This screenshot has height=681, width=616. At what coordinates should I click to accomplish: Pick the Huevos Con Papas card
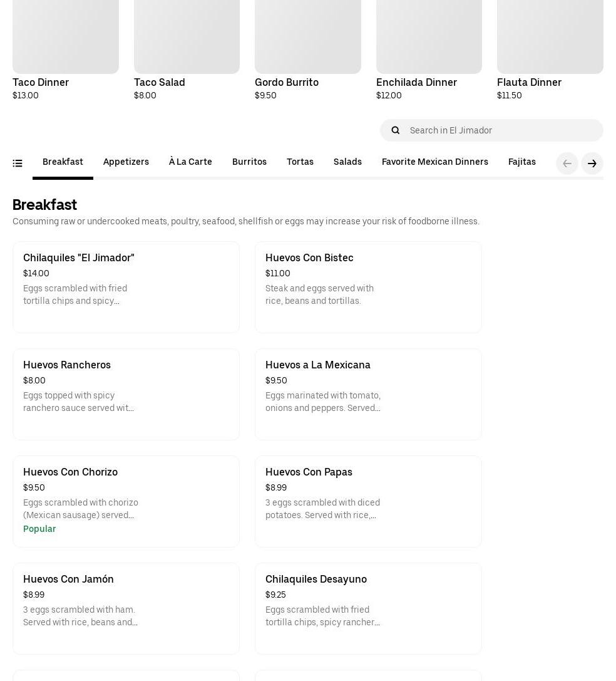pos(368,501)
